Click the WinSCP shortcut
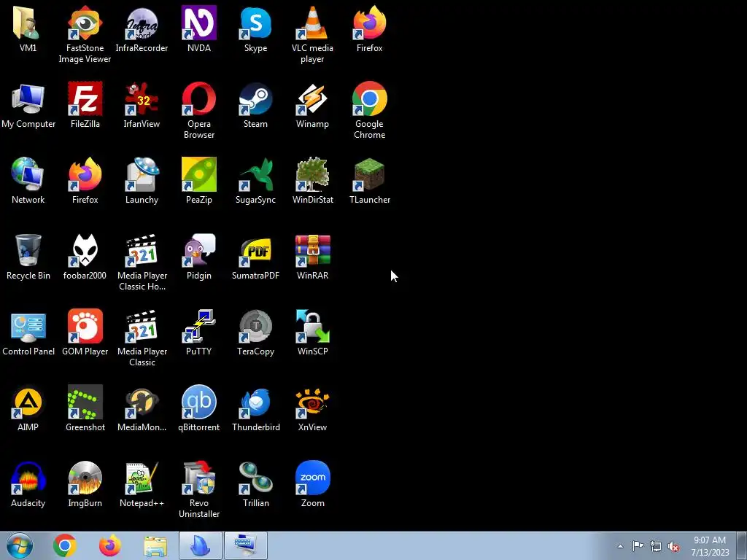This screenshot has width=747, height=560. point(312,326)
